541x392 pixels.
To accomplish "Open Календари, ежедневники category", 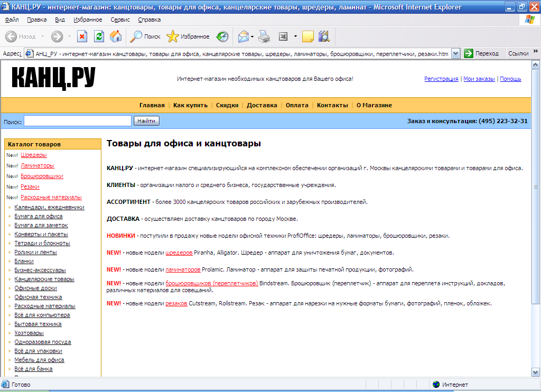I will point(49,208).
